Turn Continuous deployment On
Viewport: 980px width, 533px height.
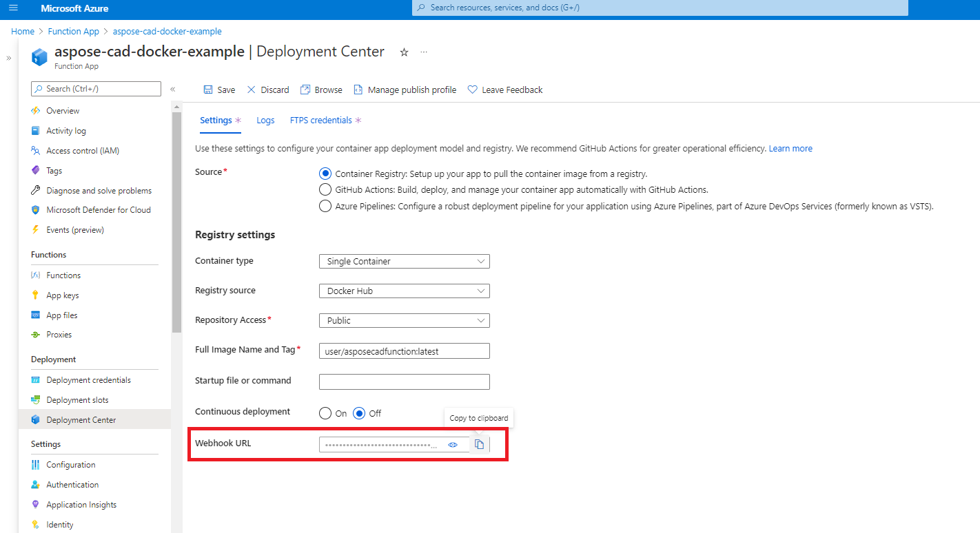click(x=325, y=414)
